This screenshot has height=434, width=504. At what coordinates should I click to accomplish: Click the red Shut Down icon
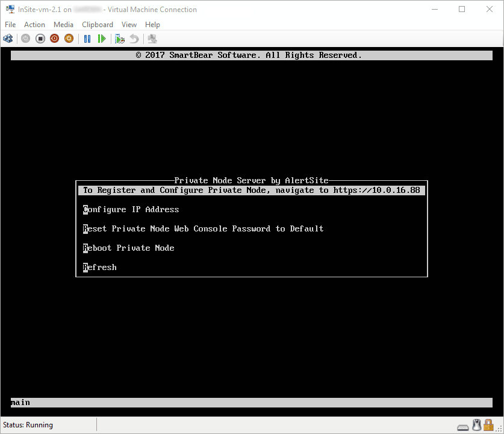click(55, 39)
